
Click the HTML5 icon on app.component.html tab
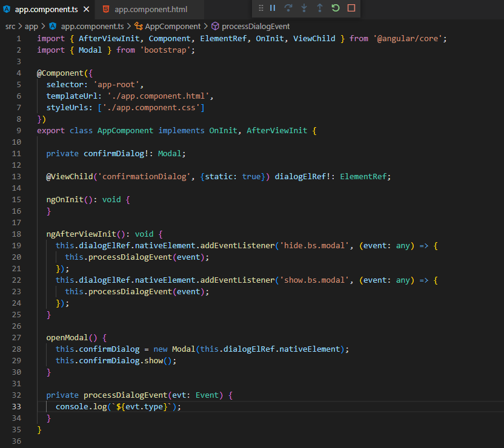coord(107,9)
